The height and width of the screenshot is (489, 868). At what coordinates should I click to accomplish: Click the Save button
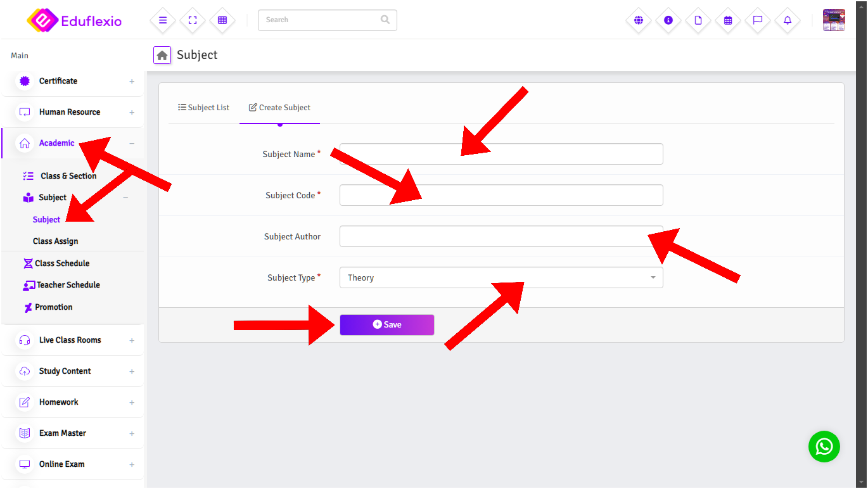[x=386, y=324]
